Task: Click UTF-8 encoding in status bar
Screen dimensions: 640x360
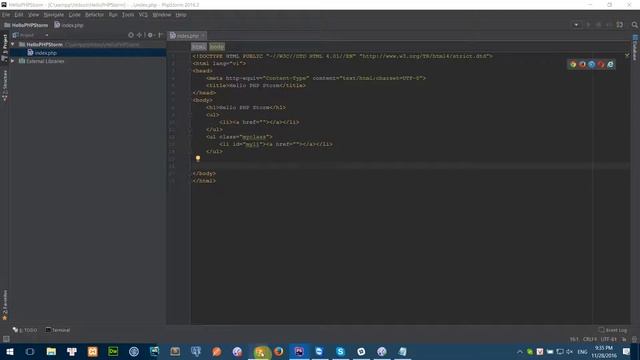Action: click(x=608, y=339)
